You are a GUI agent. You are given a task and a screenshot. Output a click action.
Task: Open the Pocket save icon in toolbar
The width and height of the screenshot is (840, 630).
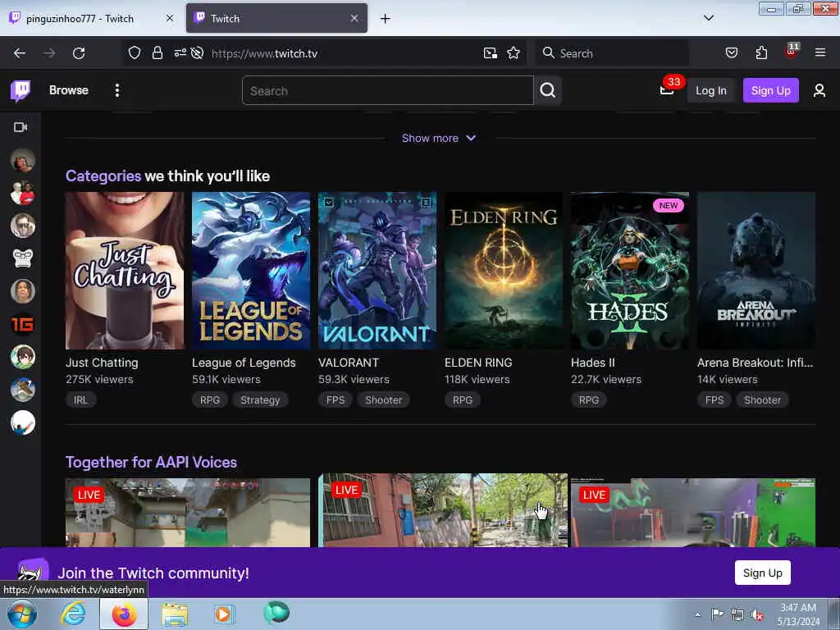pyautogui.click(x=731, y=53)
